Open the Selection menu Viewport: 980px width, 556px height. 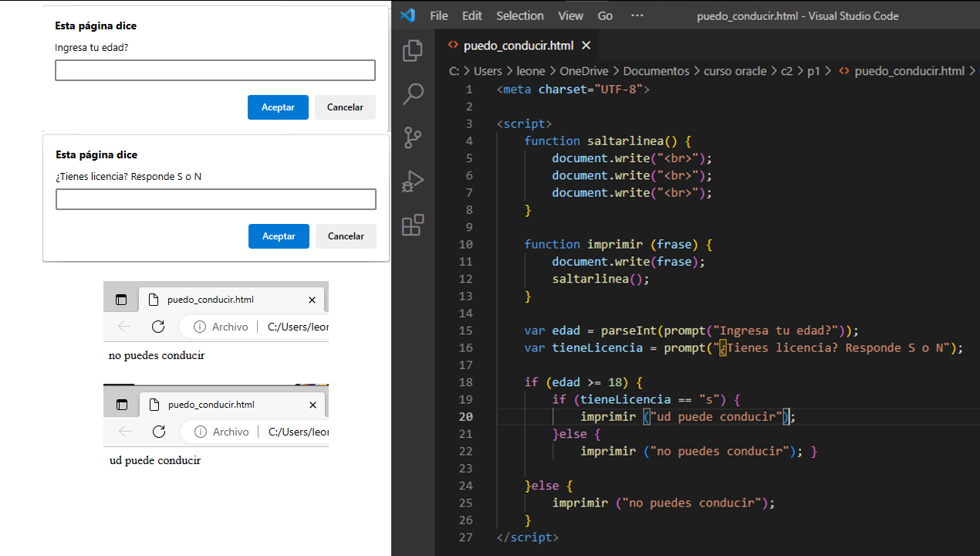tap(519, 15)
